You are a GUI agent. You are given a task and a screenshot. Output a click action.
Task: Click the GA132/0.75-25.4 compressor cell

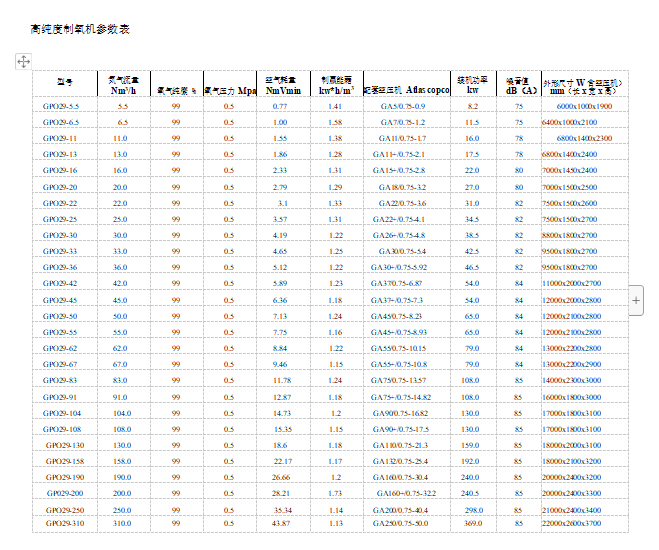(x=400, y=461)
